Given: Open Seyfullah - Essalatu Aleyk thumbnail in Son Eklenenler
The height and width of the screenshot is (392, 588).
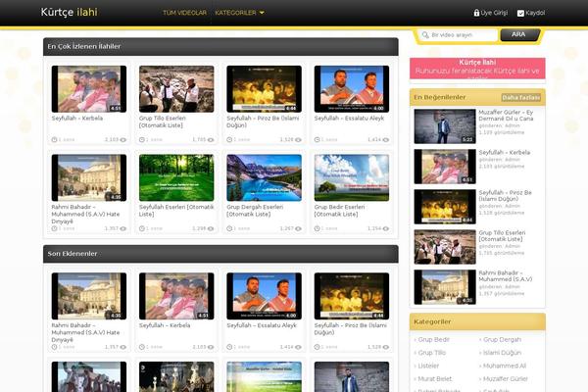Looking at the screenshot, I should point(264,296).
